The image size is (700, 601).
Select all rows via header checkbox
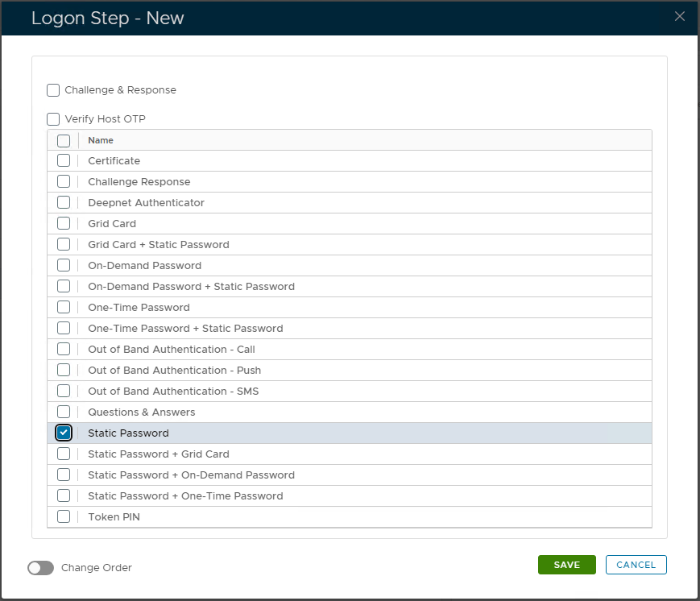(x=64, y=140)
